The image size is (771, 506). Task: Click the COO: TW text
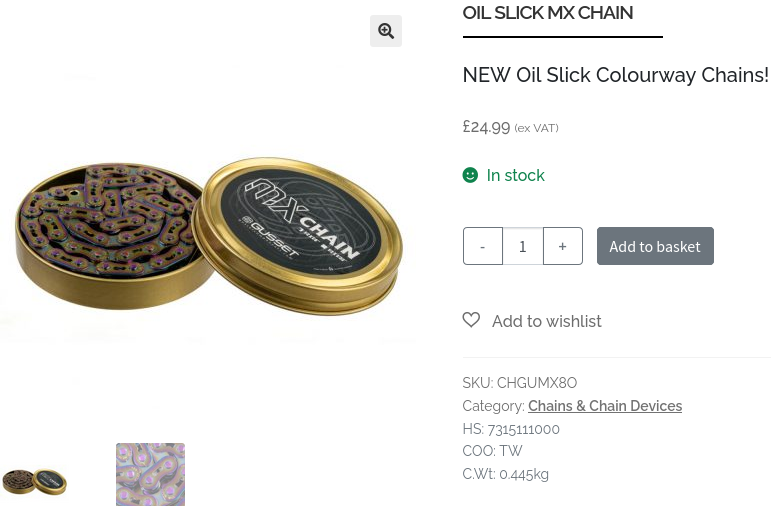tap(492, 451)
